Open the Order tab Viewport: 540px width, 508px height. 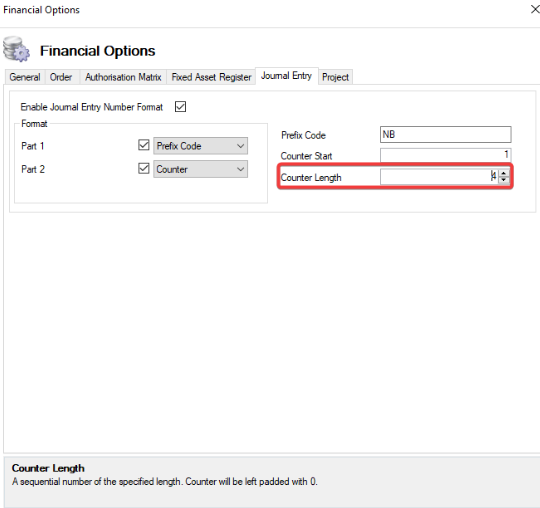61,77
